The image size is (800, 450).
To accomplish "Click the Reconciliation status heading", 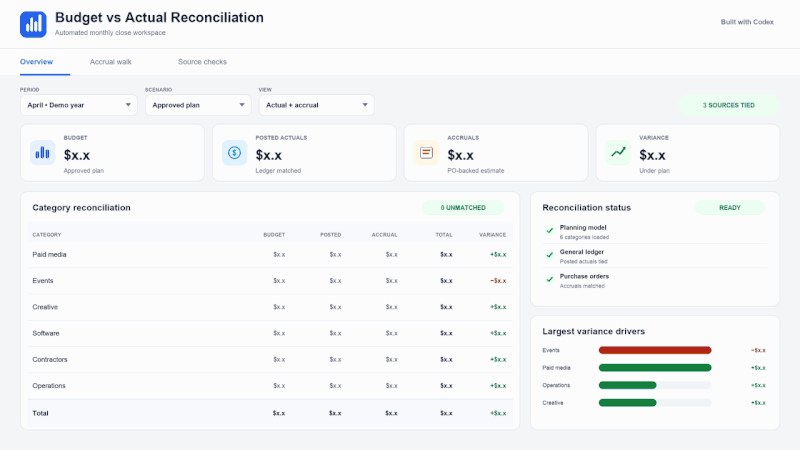I will point(586,208).
